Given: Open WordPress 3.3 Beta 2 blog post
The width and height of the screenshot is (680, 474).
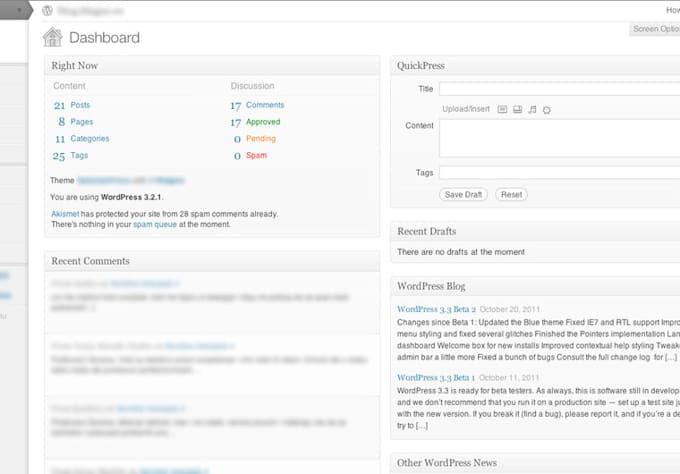Looking at the screenshot, I should [x=436, y=309].
